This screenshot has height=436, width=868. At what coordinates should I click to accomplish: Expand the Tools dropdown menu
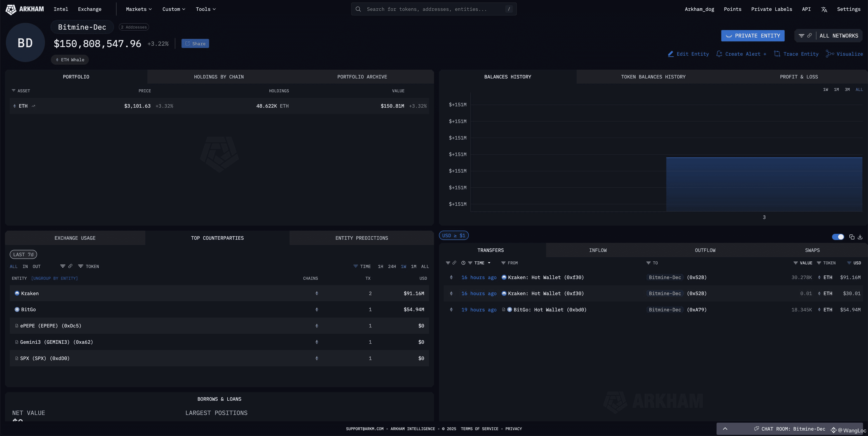click(205, 9)
